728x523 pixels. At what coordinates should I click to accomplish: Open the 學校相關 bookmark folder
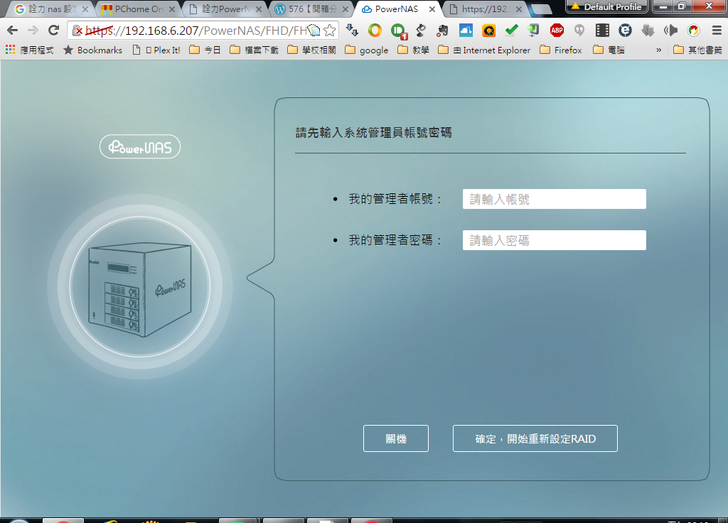312,50
